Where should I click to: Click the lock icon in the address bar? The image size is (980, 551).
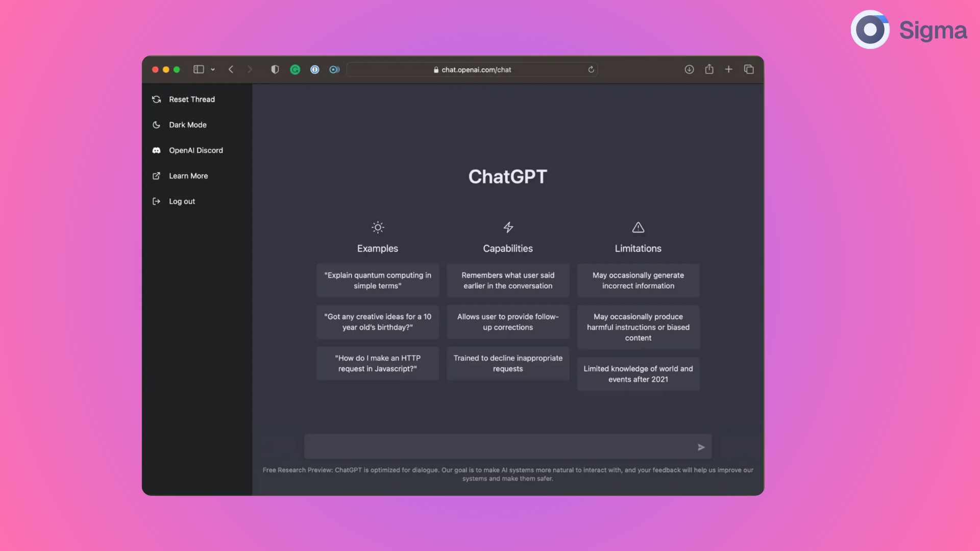(x=436, y=70)
